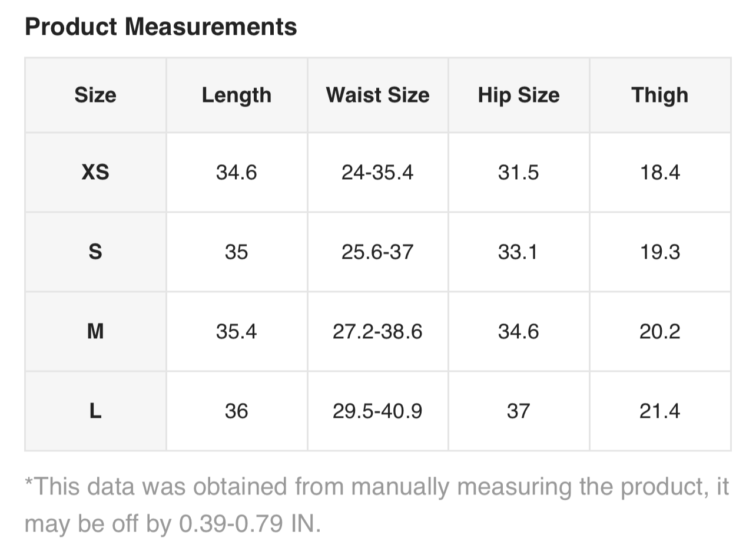Click the XS size row label
Image resolution: width=756 pixels, height=541 pixels.
click(x=95, y=172)
